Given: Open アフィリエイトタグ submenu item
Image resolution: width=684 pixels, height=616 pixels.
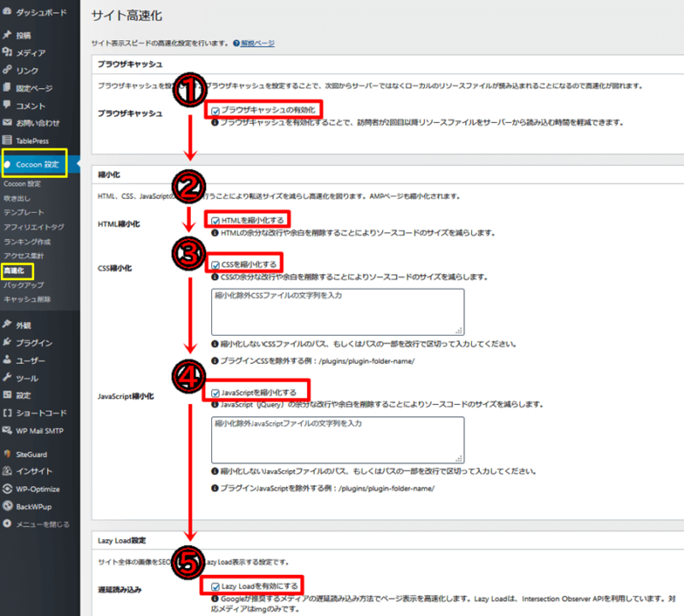Looking at the screenshot, I should [34, 226].
